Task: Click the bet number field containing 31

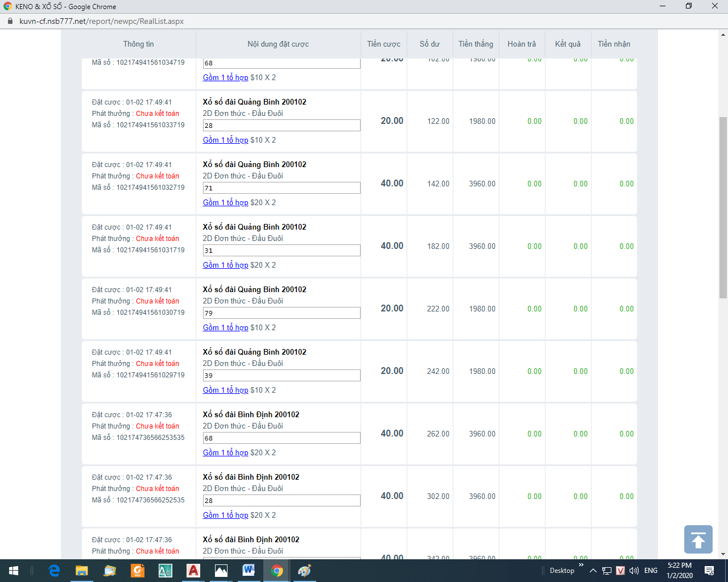Action: tap(282, 250)
